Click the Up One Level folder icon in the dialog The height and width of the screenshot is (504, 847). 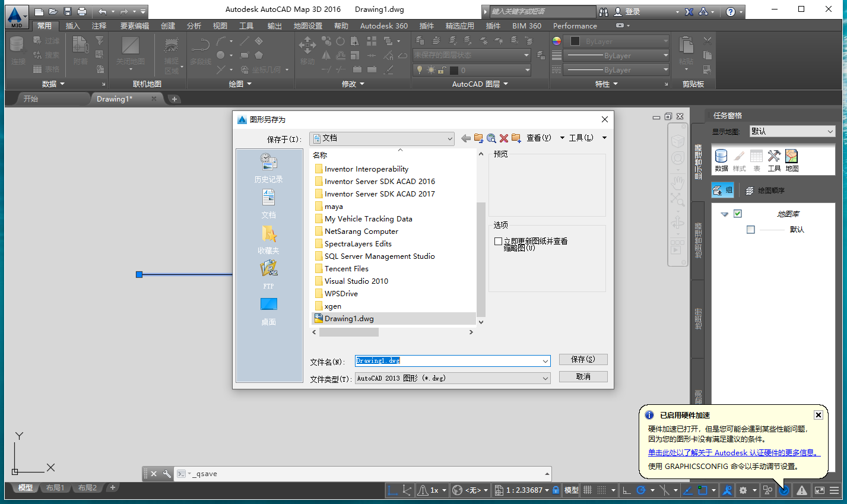[478, 138]
